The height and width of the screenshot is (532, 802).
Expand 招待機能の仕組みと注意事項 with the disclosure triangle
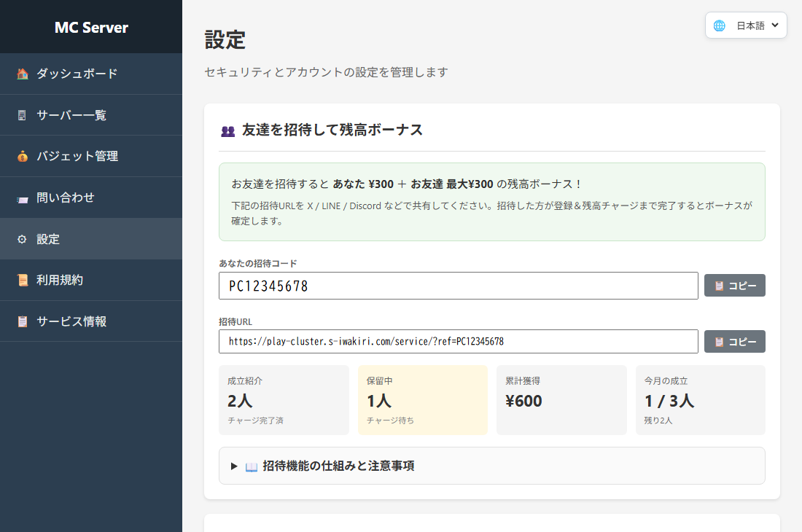(234, 466)
